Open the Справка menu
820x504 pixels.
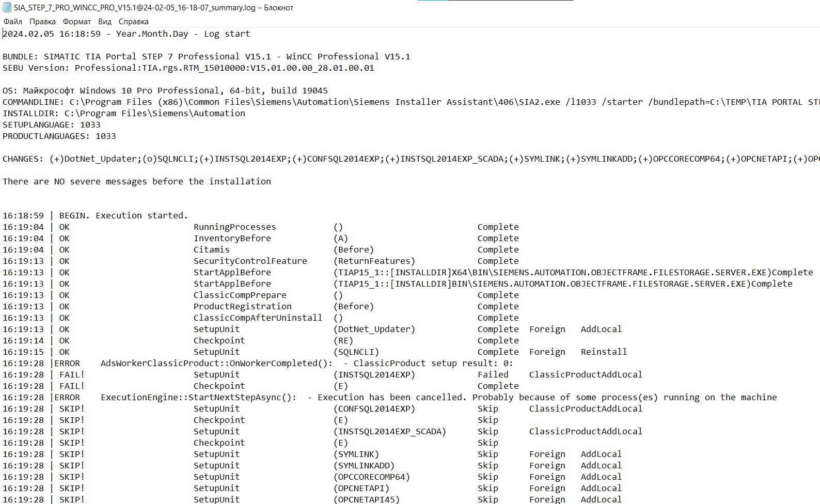(134, 22)
